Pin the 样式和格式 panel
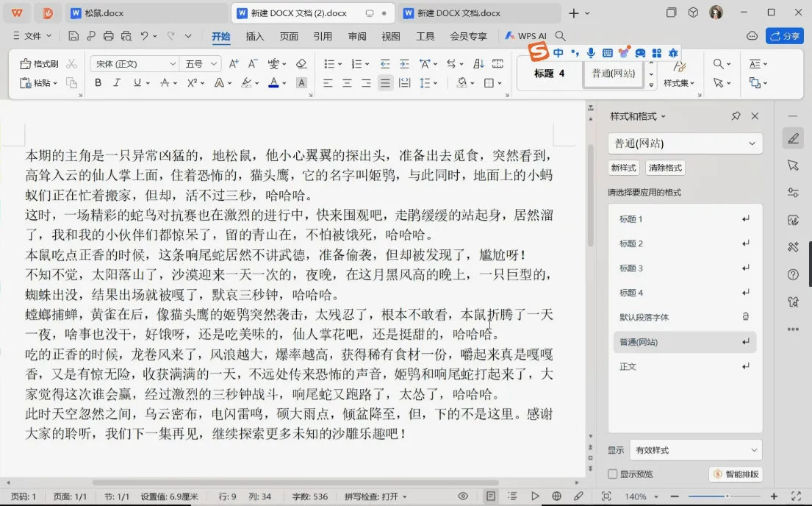Screen dimensions: 812x506 [736, 116]
